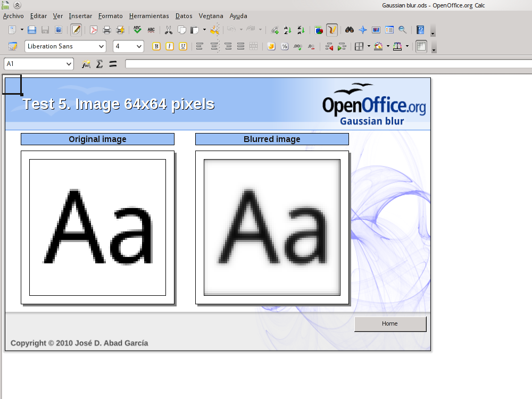The height and width of the screenshot is (399, 532).
Task: Insert a Chart
Action: tap(319, 30)
